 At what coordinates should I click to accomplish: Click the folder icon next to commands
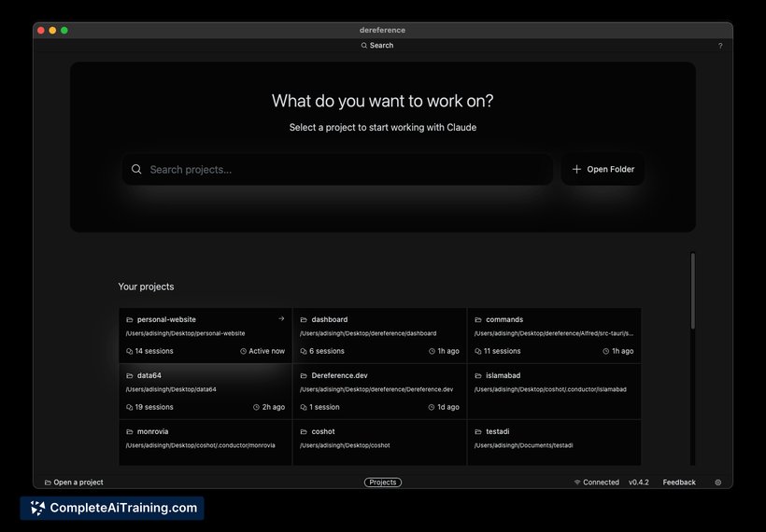[477, 320]
